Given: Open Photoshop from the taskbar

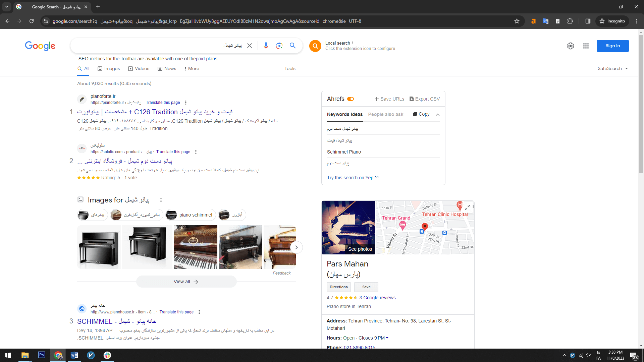Looking at the screenshot, I should point(42,355).
